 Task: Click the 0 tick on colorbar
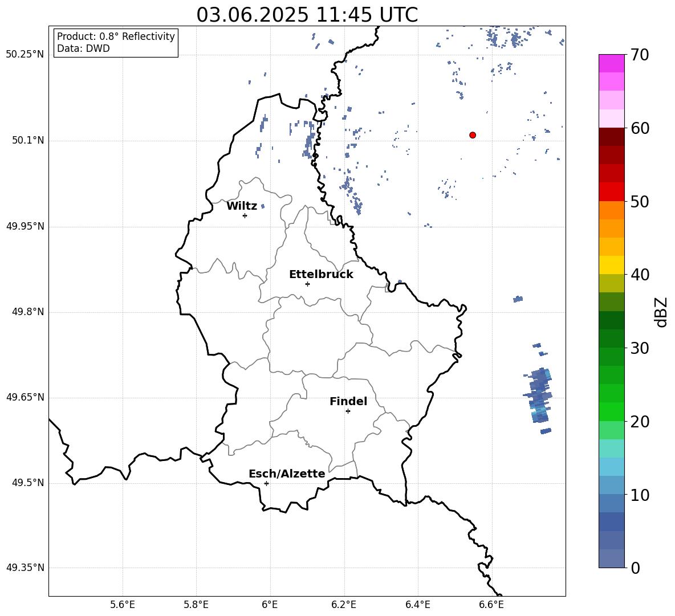click(x=635, y=568)
